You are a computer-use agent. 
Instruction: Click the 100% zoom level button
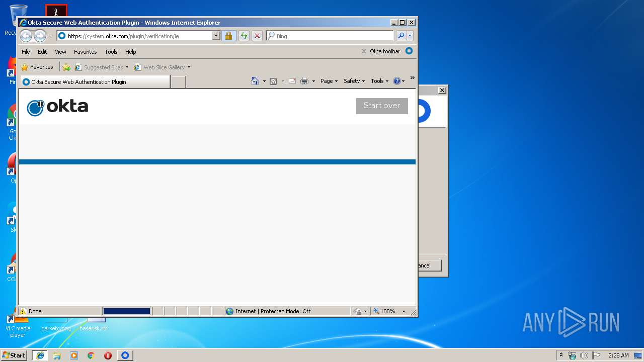[384, 311]
